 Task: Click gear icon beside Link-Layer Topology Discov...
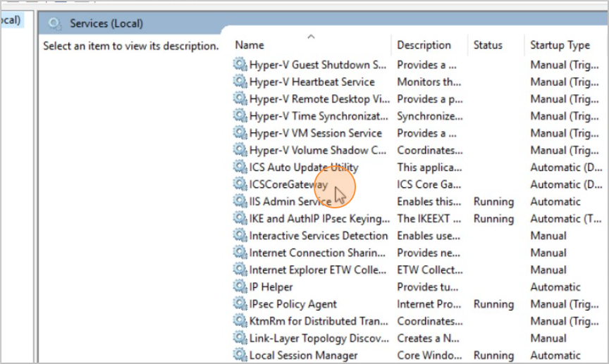pos(240,338)
